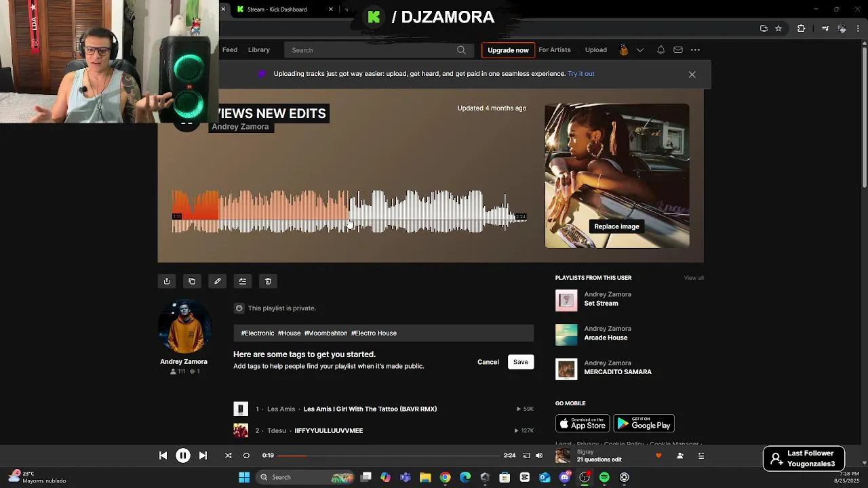Open the Arcade House playlist
Image resolution: width=868 pixels, height=488 pixels.
(x=606, y=338)
